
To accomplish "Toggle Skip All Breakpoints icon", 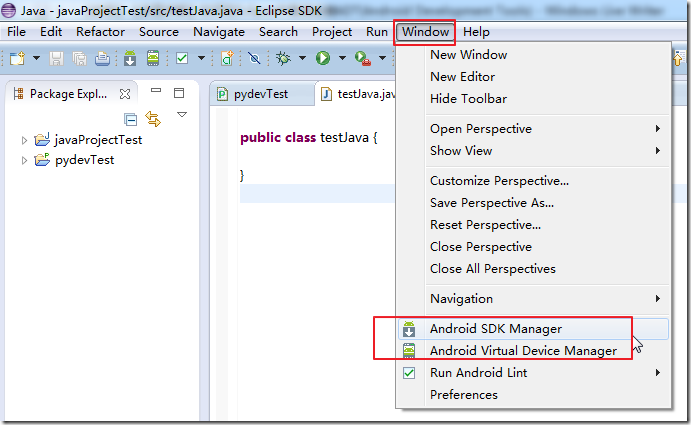I will (254, 58).
